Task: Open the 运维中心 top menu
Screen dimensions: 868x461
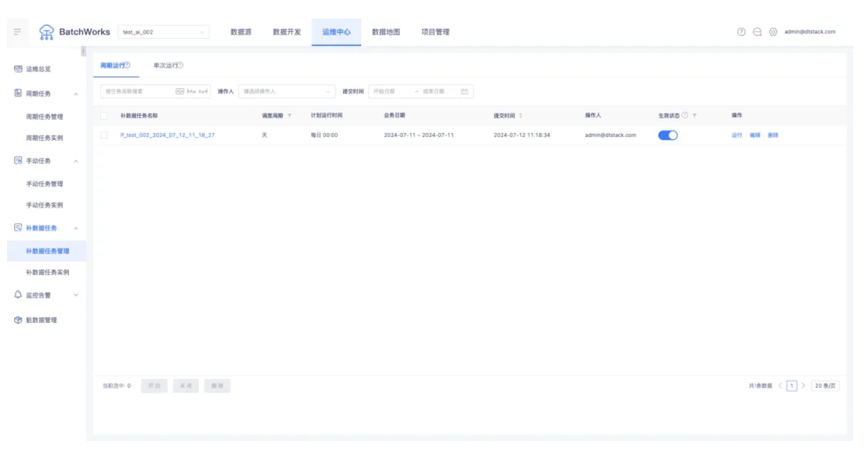Action: [337, 32]
